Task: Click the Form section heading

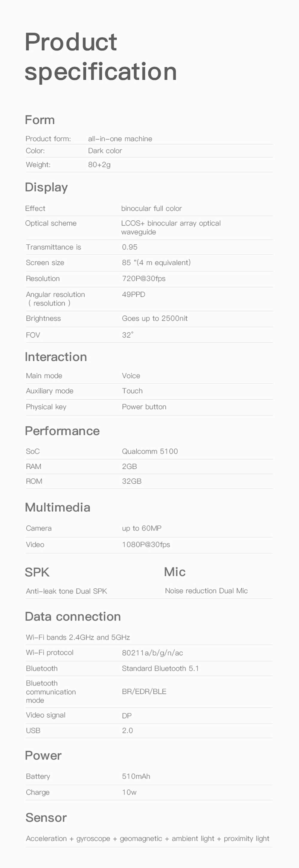Action: pyautogui.click(x=40, y=120)
